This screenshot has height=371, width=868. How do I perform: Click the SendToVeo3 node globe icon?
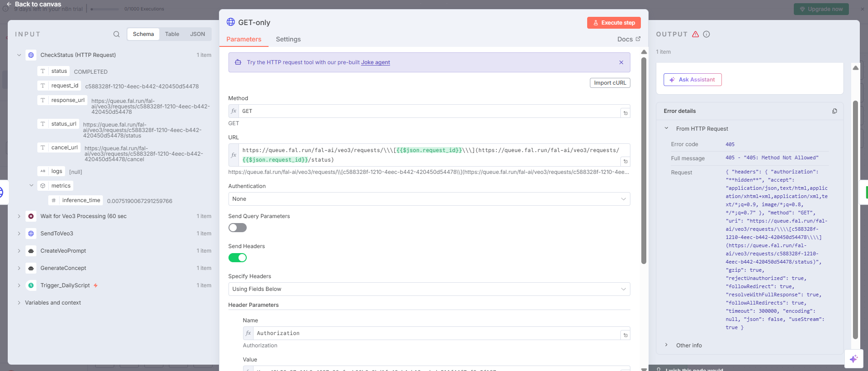pyautogui.click(x=31, y=234)
